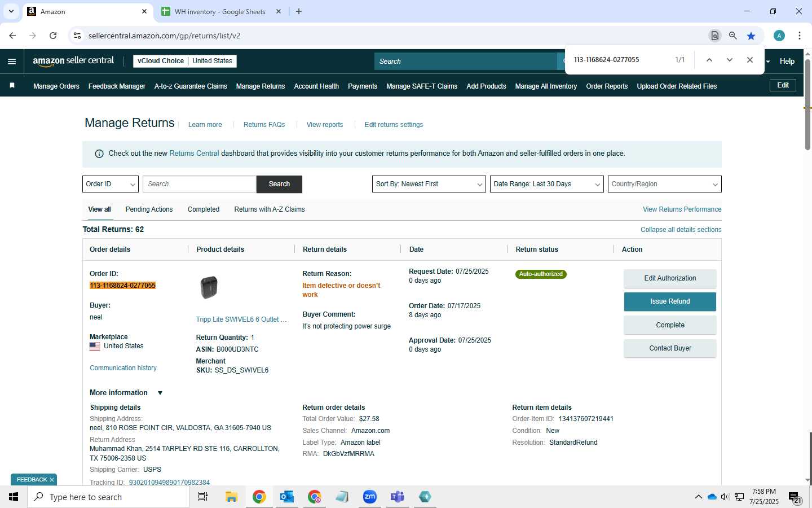812x508 pixels.
Task: Click the Issue Refund button
Action: [670, 301]
